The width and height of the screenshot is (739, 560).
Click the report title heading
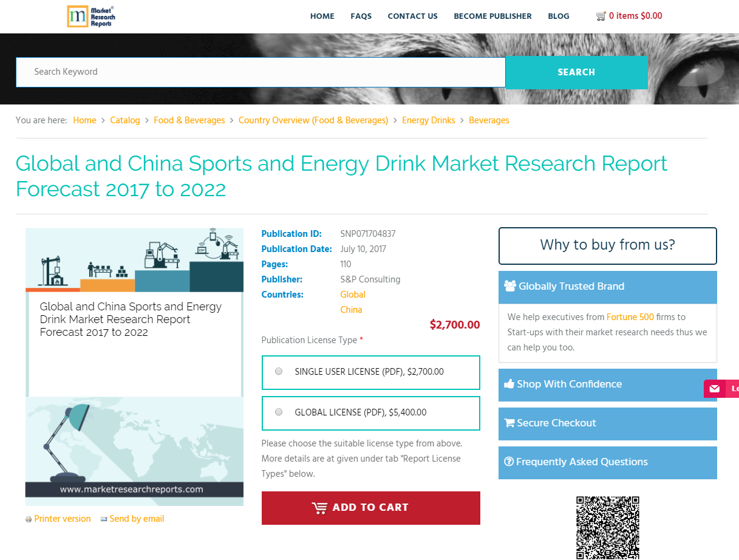(341, 176)
